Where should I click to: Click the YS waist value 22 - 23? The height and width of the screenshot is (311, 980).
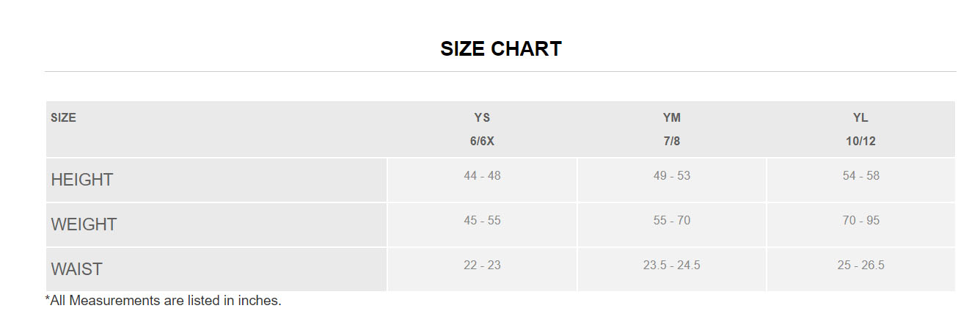pos(482,266)
